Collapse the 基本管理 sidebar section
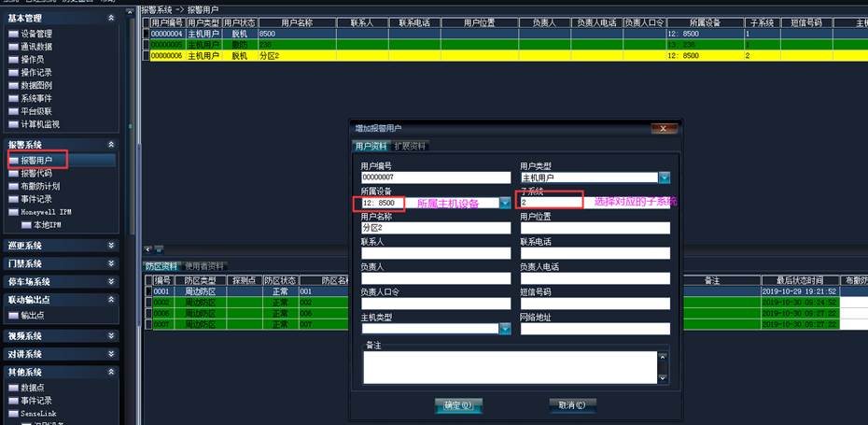 tap(111, 18)
